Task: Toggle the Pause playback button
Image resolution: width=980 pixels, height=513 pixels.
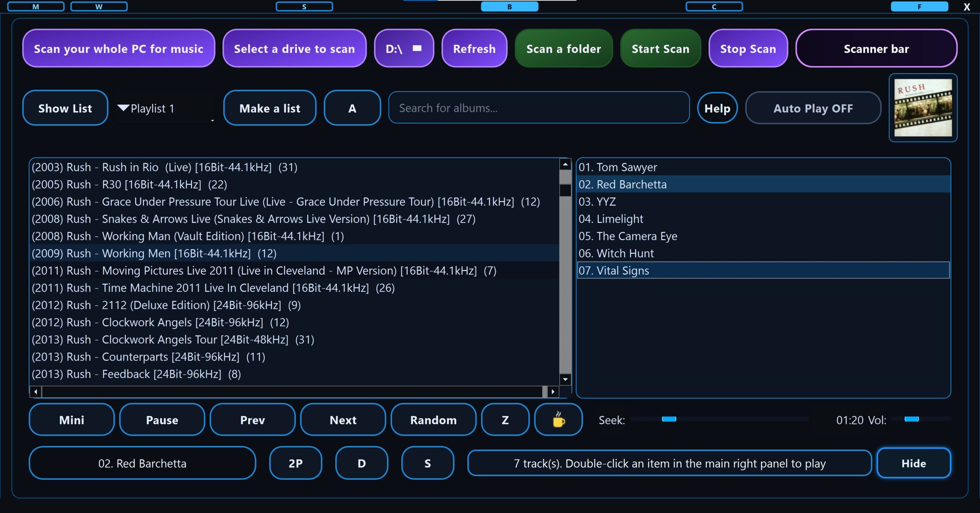Action: [162, 420]
